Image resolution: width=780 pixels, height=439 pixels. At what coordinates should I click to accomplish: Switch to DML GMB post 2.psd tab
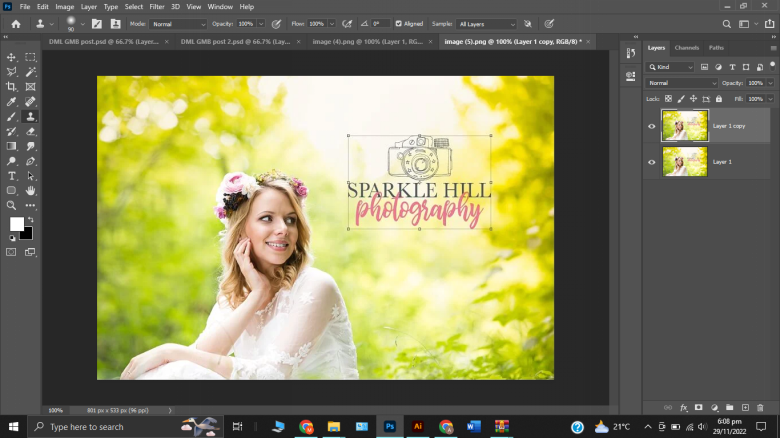[235, 42]
